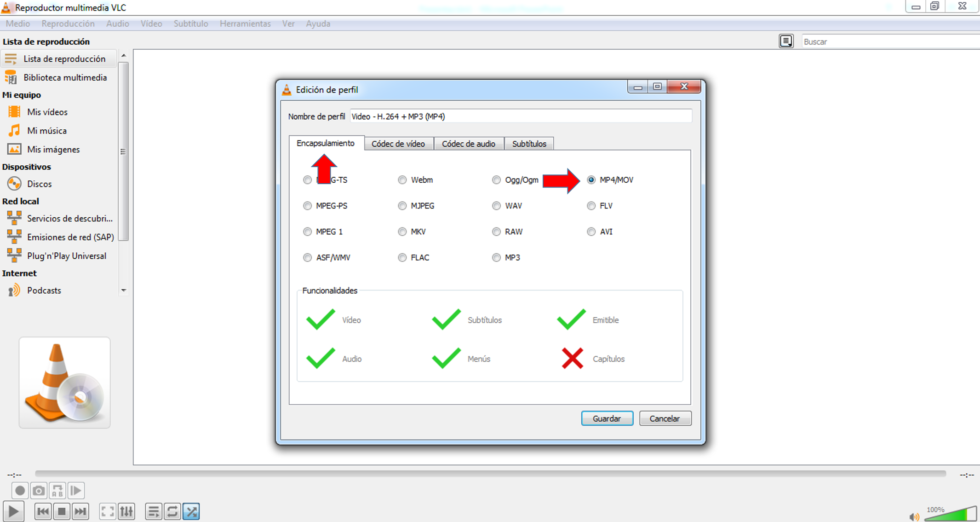Toggle fullscreen video icon
980x522 pixels.
108,511
